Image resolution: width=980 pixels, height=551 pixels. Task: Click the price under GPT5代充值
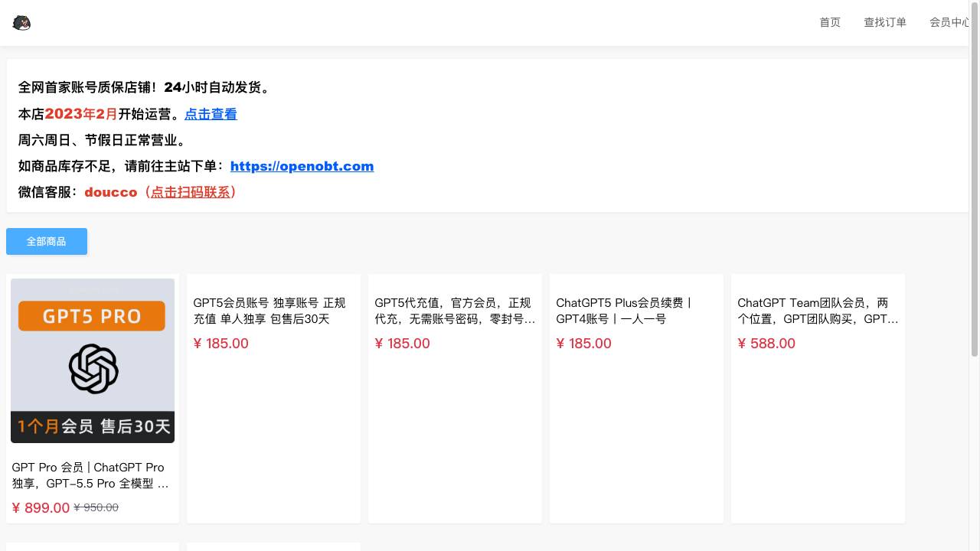point(403,344)
